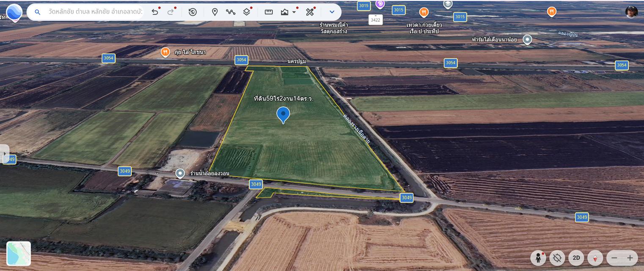The height and width of the screenshot is (271, 644).
Task: Open the ฟาร์มไส้เดือนนาน้อย place marker
Action: (x=527, y=40)
